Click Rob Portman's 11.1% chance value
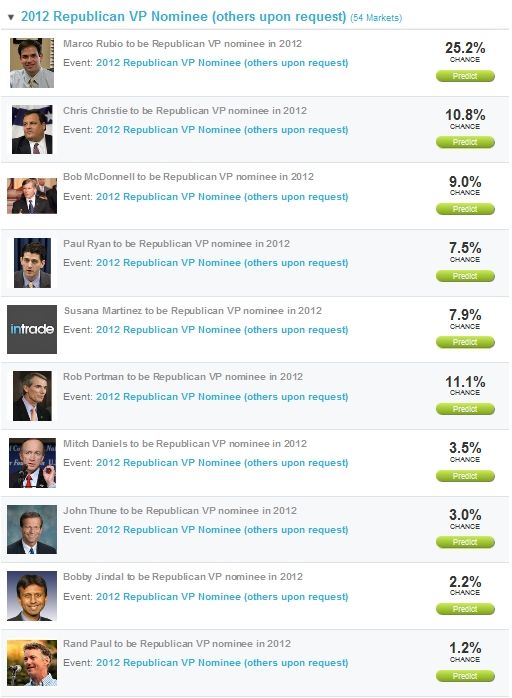 (x=465, y=382)
